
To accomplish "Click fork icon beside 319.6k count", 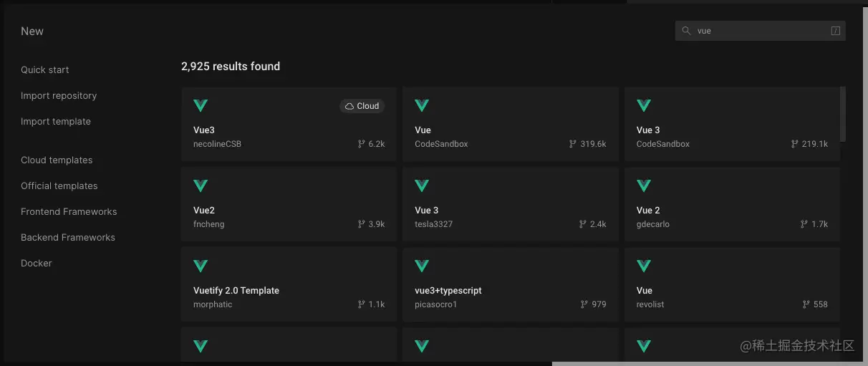I will [572, 144].
